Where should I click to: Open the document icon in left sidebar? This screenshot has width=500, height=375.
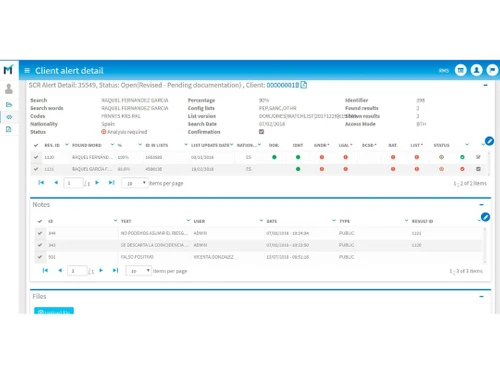(9, 129)
